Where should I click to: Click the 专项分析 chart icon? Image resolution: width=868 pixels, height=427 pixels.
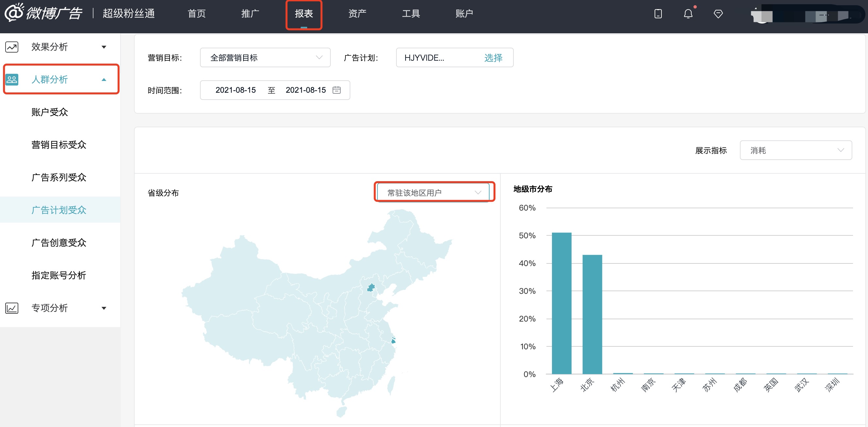point(12,308)
